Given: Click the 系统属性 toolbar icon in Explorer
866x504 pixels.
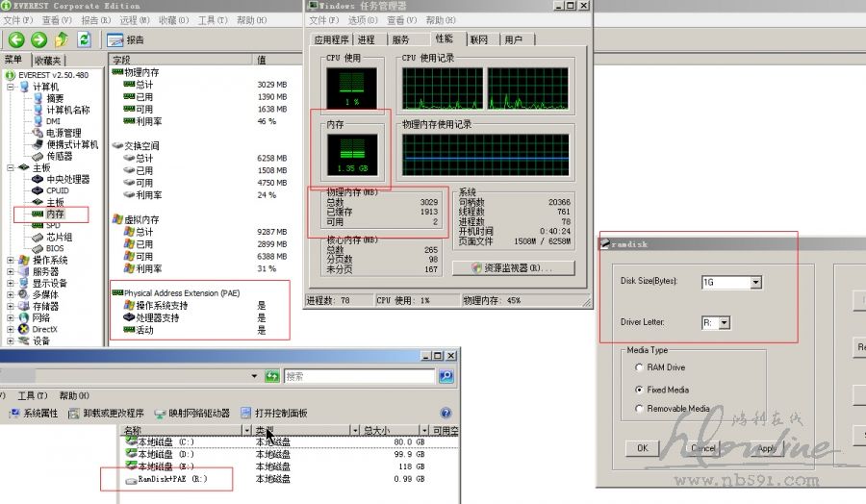Looking at the screenshot, I should [13, 414].
